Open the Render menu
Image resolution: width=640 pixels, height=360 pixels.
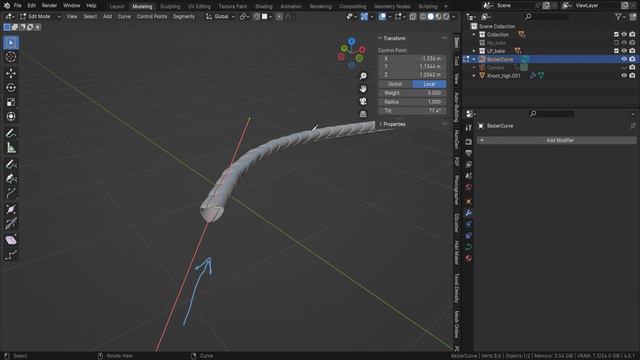point(49,6)
